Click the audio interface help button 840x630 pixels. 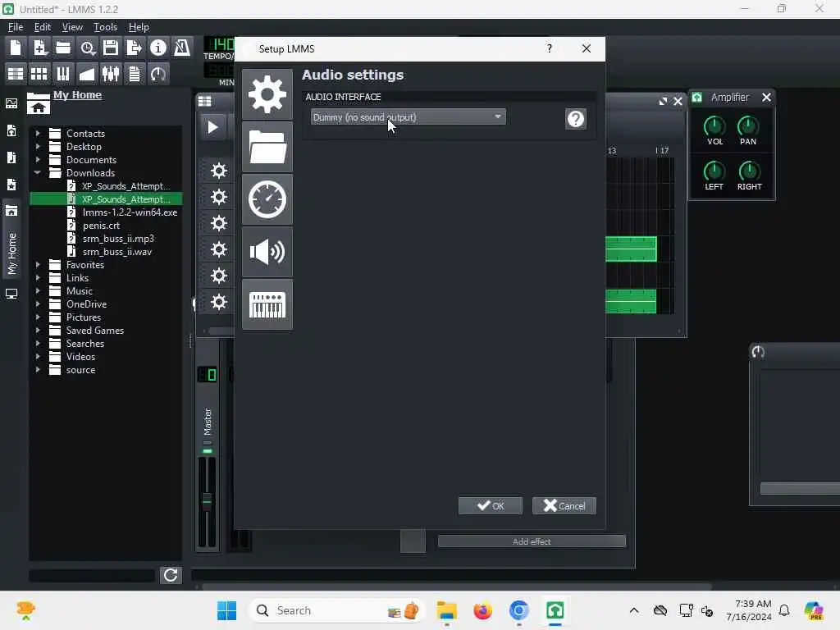pos(576,119)
